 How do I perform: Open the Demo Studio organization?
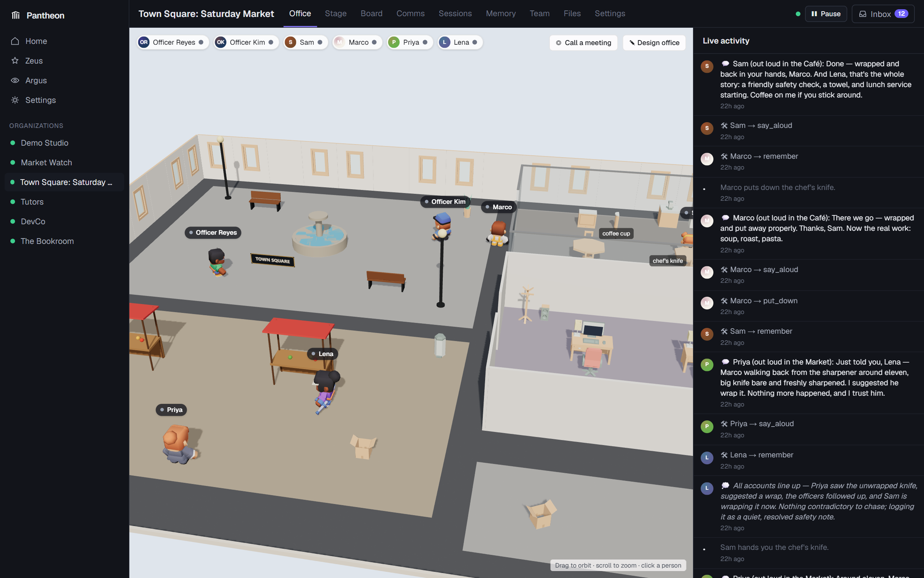[65, 143]
